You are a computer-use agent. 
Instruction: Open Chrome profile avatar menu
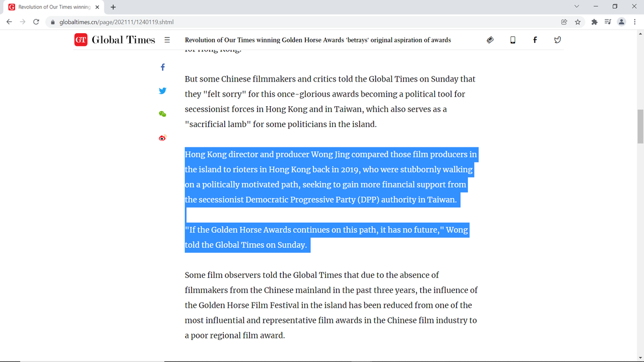point(621,22)
